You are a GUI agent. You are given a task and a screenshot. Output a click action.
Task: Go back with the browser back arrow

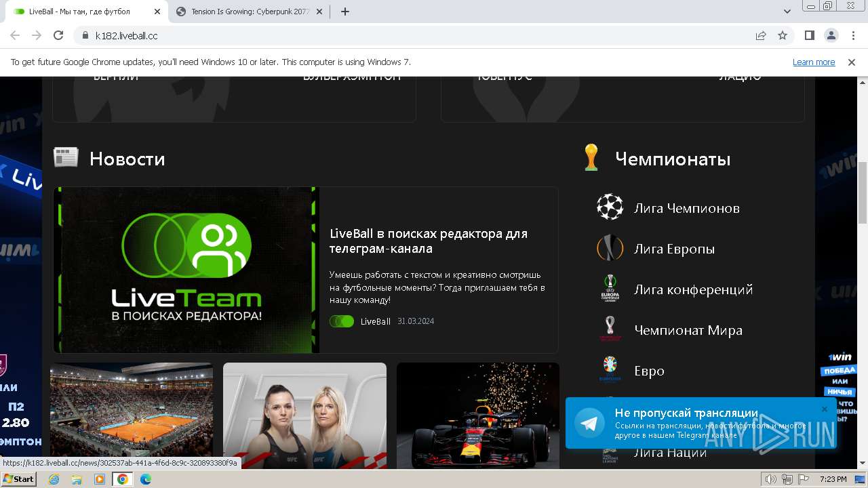(15, 35)
